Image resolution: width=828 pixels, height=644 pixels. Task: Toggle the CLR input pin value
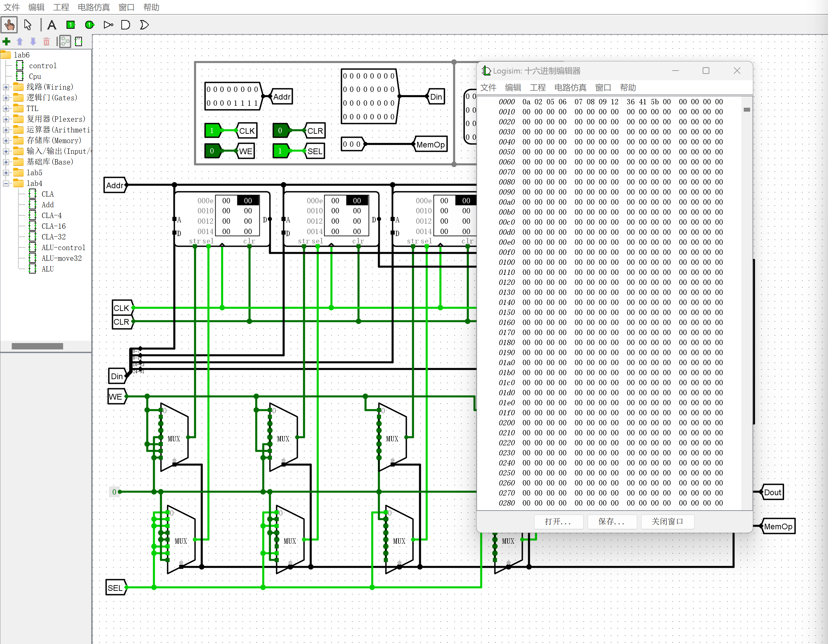(280, 130)
